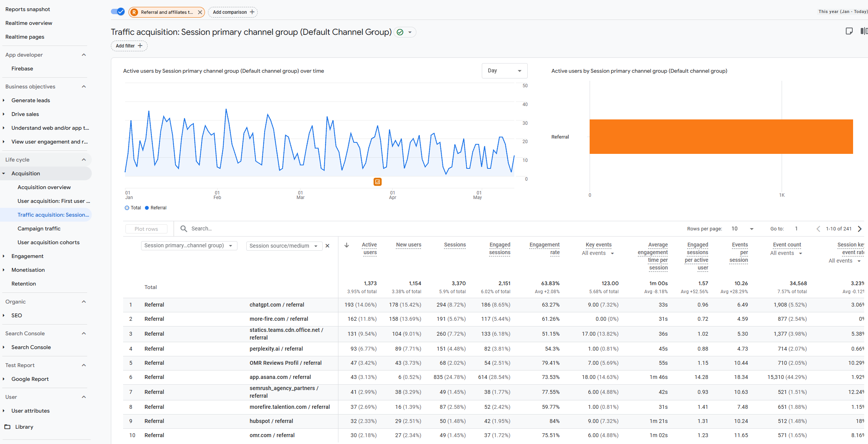Viewport: 868px width, 444px height.
Task: Go to the next page of results
Action: (860, 229)
